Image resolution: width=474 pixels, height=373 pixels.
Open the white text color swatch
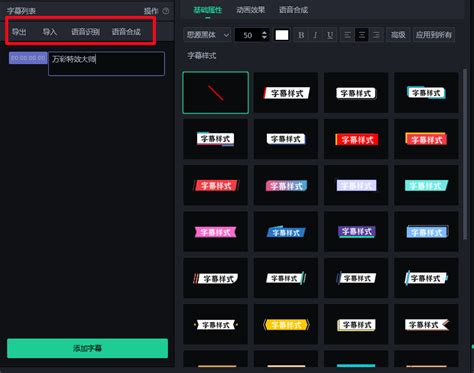(x=282, y=35)
